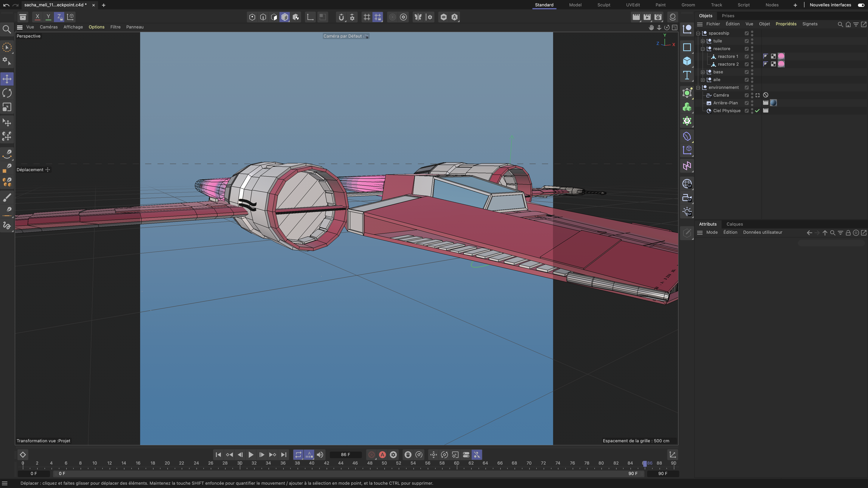The height and width of the screenshot is (488, 868).
Task: Select the Rotate tool
Action: [7, 93]
